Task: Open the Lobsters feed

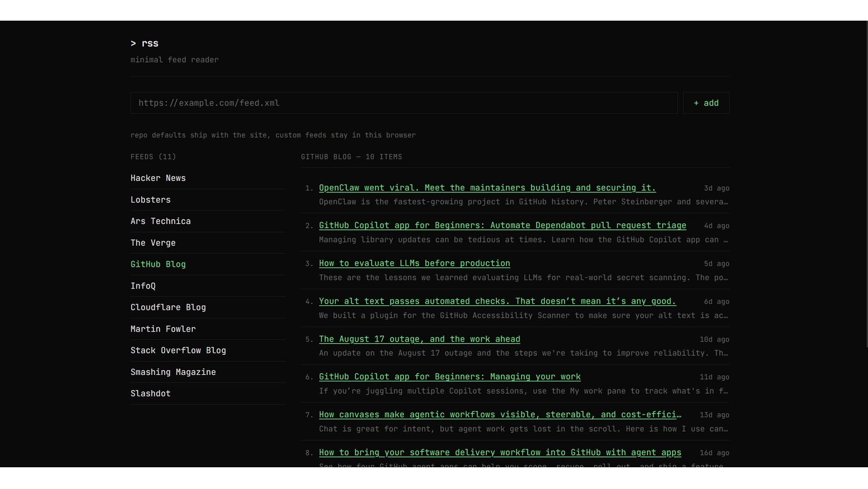Action: 150,199
